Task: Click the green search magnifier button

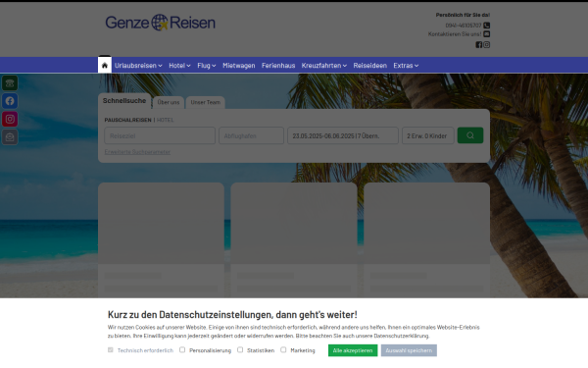Action: click(x=470, y=135)
